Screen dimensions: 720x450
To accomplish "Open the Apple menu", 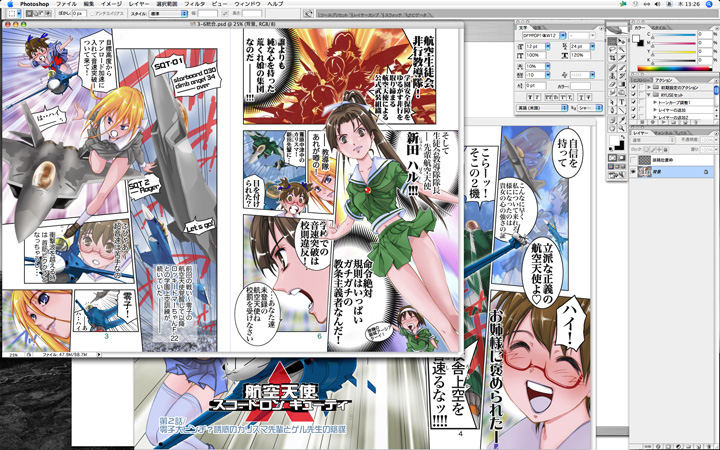I will [10, 4].
